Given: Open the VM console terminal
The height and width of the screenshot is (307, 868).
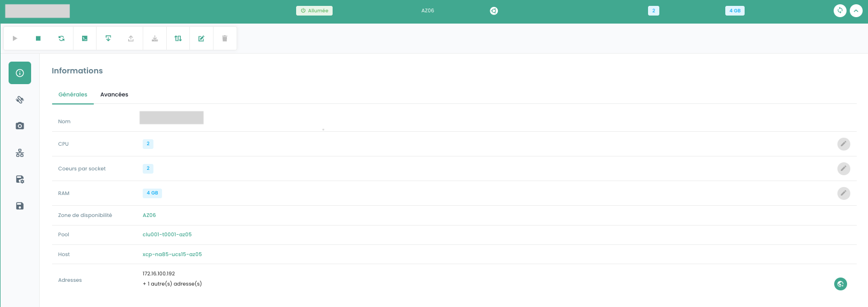Looking at the screenshot, I should [x=85, y=39].
